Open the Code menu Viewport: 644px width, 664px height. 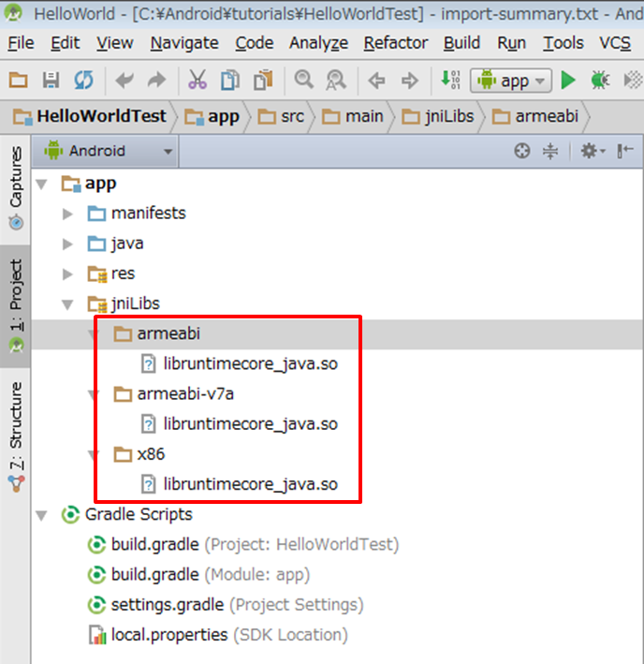coord(255,43)
